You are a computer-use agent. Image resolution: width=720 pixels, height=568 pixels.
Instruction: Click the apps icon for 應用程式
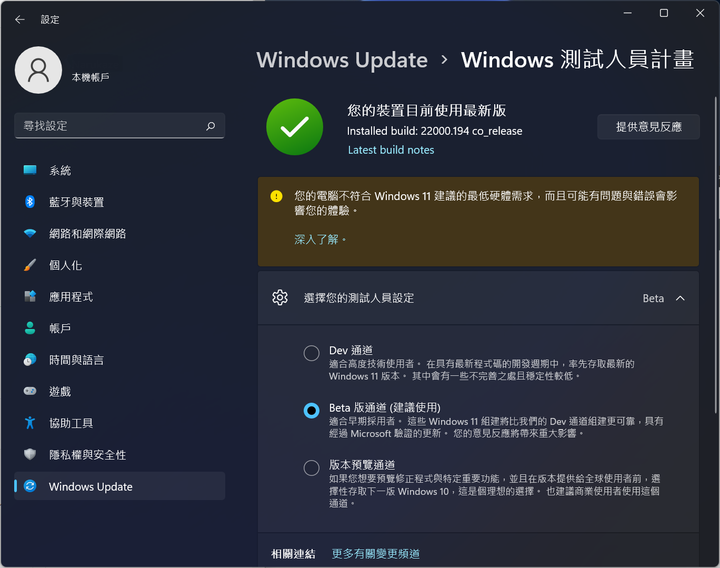(30, 297)
